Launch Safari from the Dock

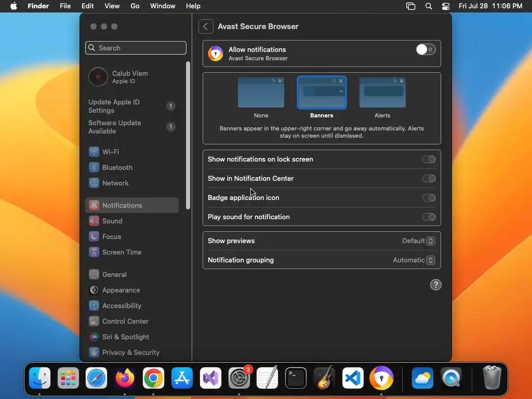[96, 378]
